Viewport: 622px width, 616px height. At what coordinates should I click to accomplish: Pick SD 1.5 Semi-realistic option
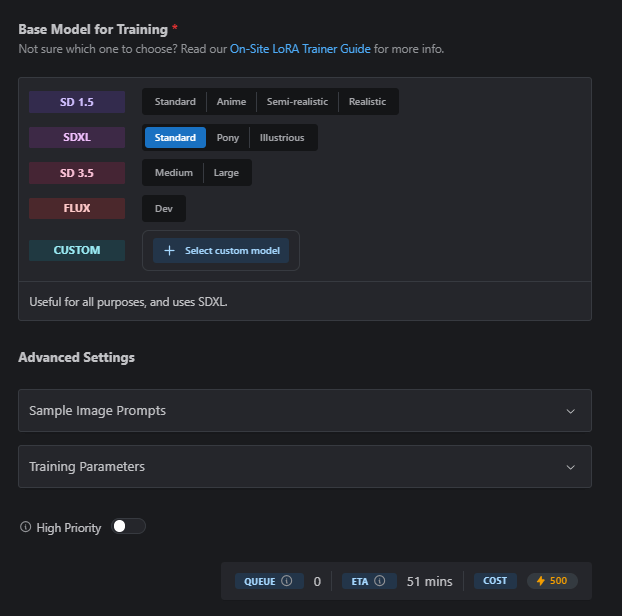click(297, 102)
